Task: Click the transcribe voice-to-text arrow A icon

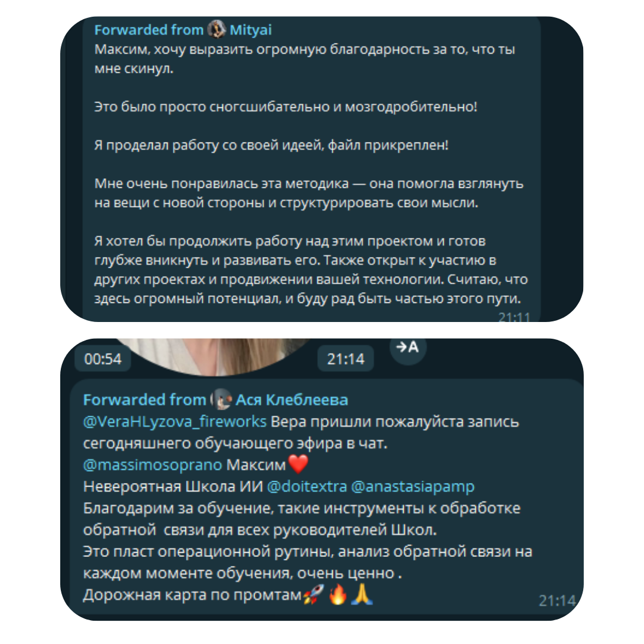Action: (x=407, y=348)
